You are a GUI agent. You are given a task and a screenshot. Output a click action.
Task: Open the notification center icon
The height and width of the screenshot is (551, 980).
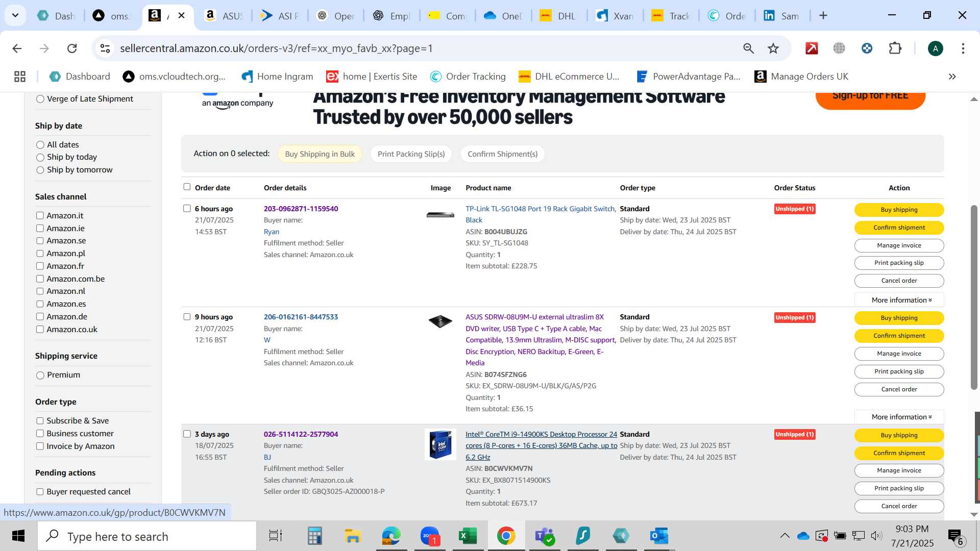[x=956, y=536]
